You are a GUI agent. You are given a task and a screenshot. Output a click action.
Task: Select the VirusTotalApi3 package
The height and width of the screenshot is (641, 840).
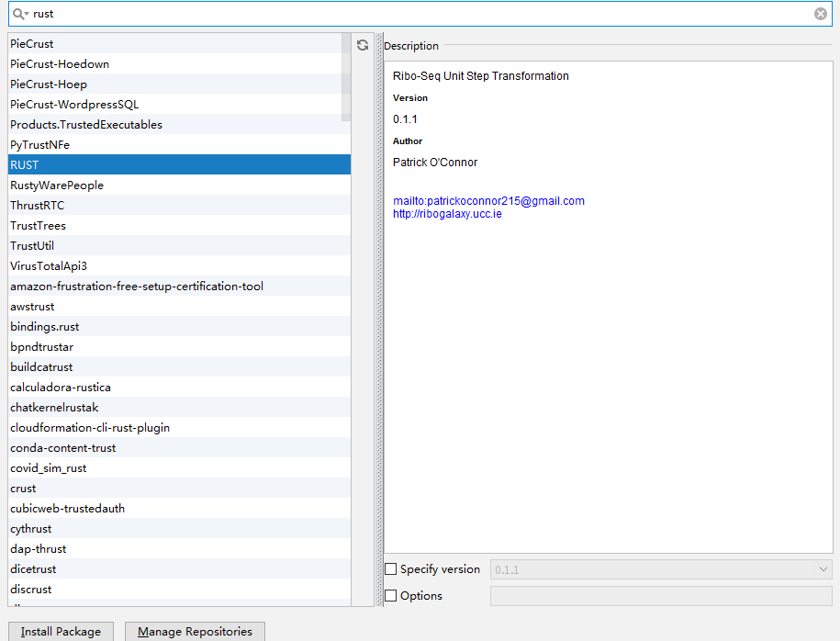[179, 265]
